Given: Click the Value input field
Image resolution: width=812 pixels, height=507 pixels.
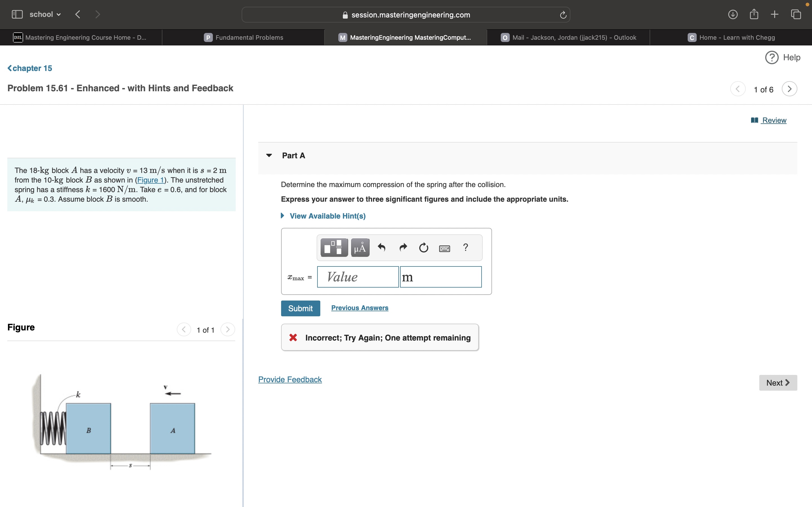Looking at the screenshot, I should [358, 277].
